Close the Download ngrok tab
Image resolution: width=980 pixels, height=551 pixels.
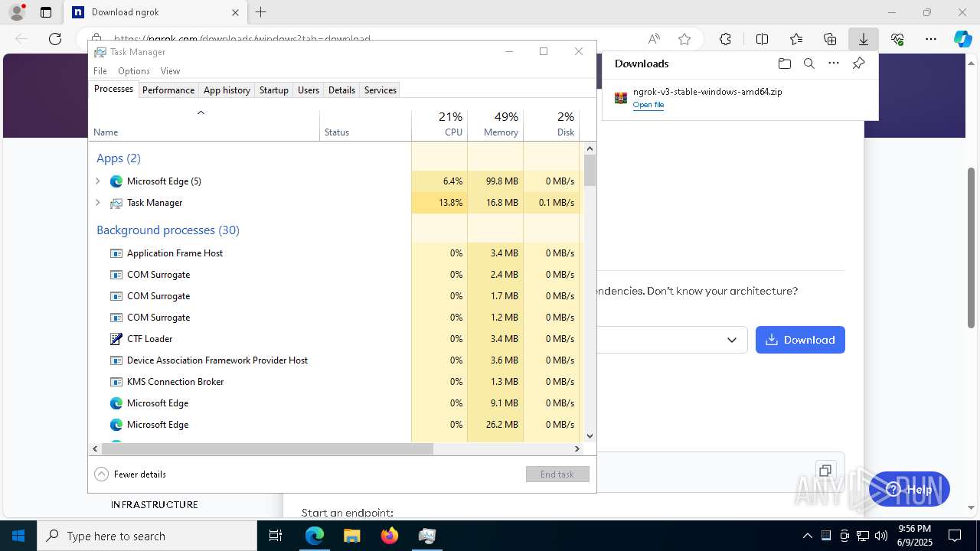(x=236, y=12)
